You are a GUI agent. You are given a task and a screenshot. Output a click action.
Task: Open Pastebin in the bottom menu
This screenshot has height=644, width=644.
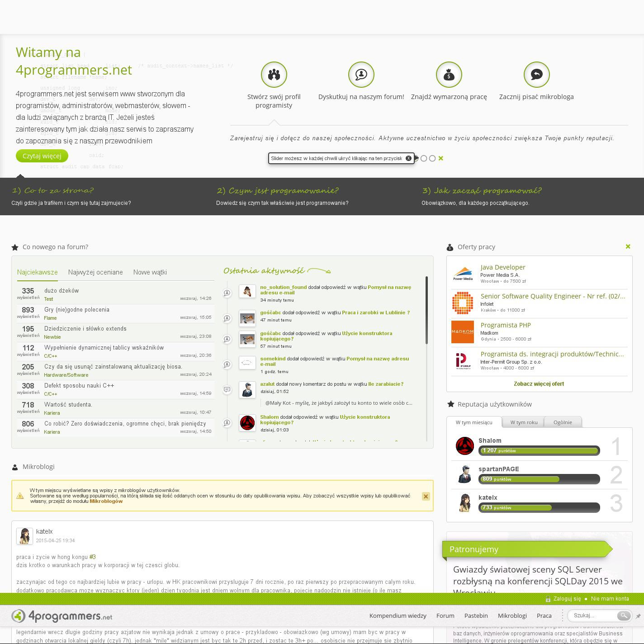476,616
